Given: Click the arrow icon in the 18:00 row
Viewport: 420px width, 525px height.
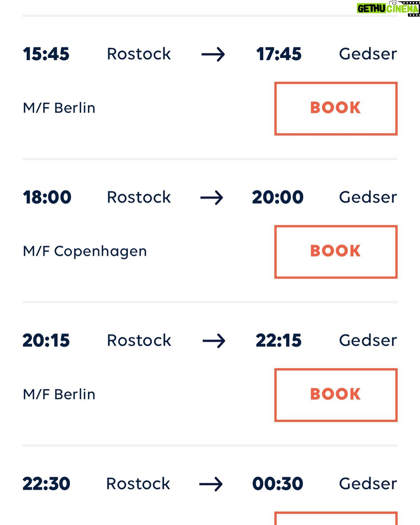Looking at the screenshot, I should click(212, 198).
